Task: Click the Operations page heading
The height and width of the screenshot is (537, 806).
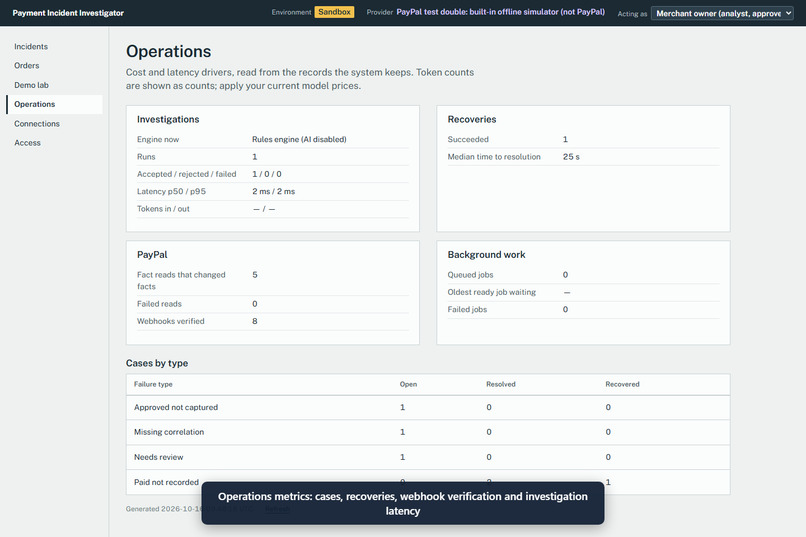Action: point(169,51)
